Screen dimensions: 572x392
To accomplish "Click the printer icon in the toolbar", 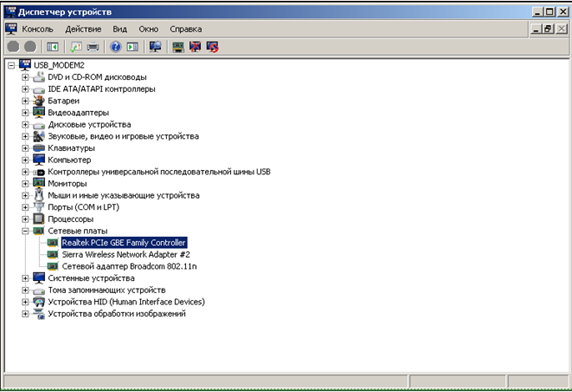I will coord(93,47).
